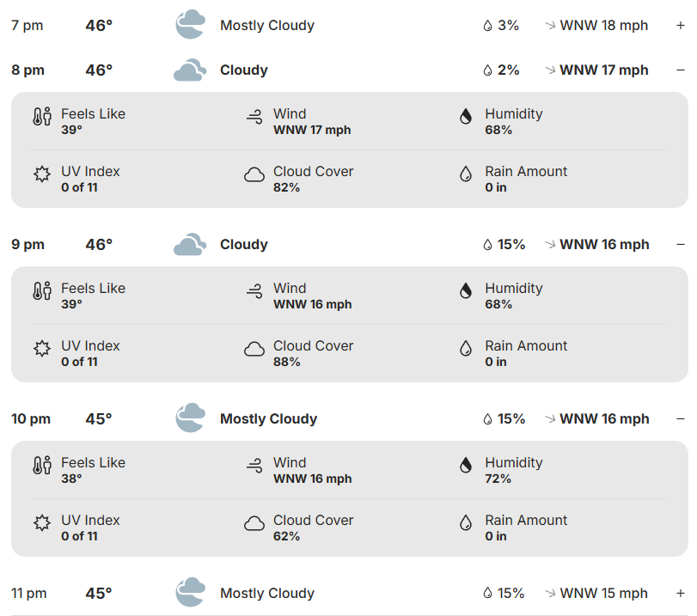
Task: Click the 7 pm Mostly Cloudy weather icon
Action: tap(190, 25)
